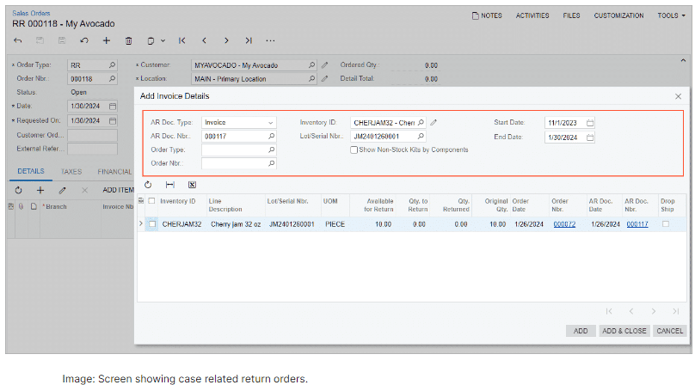This screenshot has width=695, height=385.
Task: Open Inventory ID lookup magnifier
Action: (x=421, y=122)
